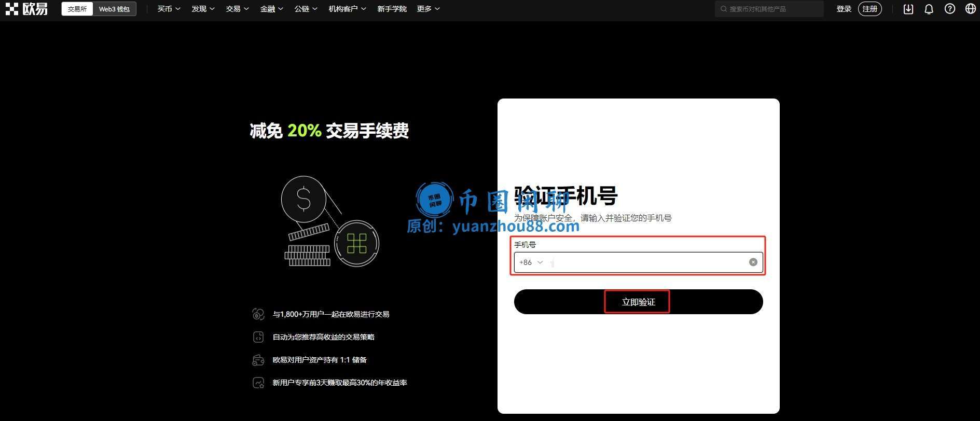Click the 注册 button

[870, 9]
